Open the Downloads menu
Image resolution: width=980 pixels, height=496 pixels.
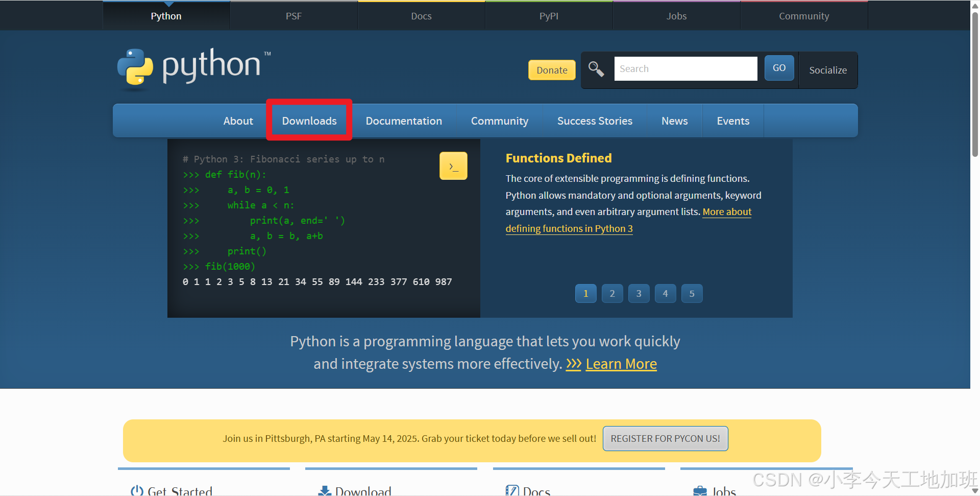309,121
